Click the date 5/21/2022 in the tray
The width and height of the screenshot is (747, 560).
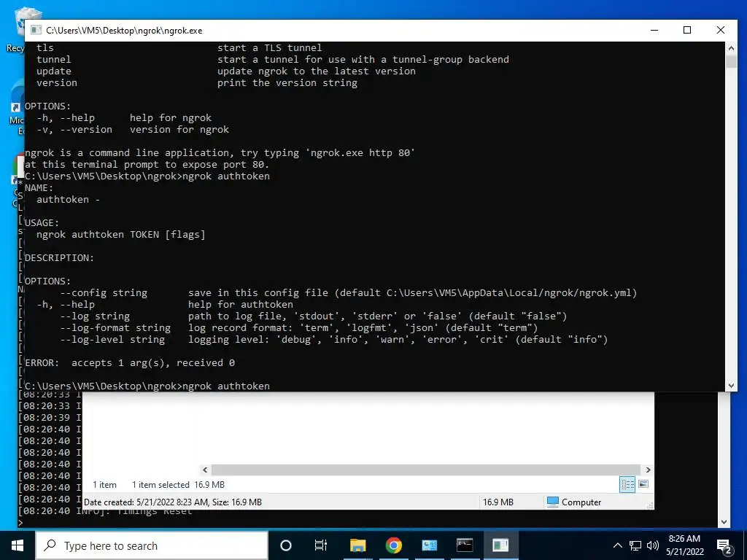[x=684, y=552]
